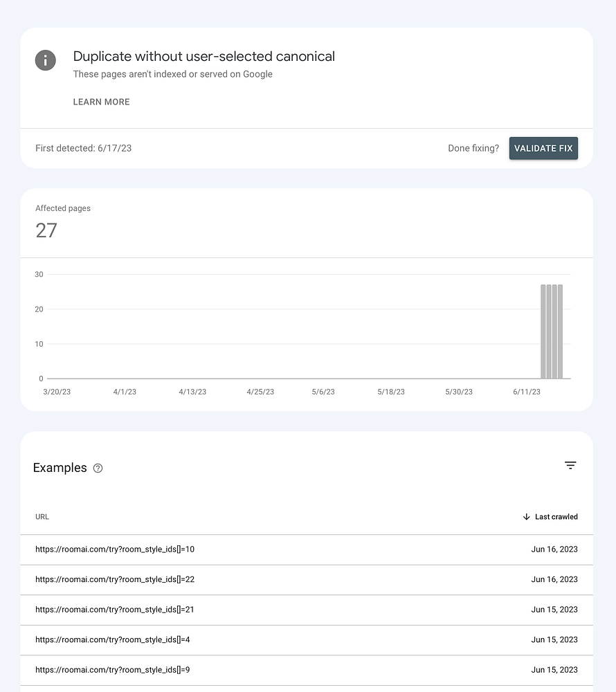The image size is (616, 692).
Task: Open the LEARN MORE link
Action: [101, 102]
